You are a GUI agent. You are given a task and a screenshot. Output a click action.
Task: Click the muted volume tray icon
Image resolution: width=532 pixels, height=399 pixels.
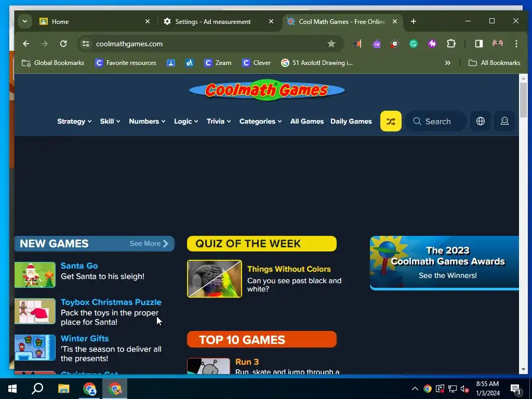tap(464, 389)
